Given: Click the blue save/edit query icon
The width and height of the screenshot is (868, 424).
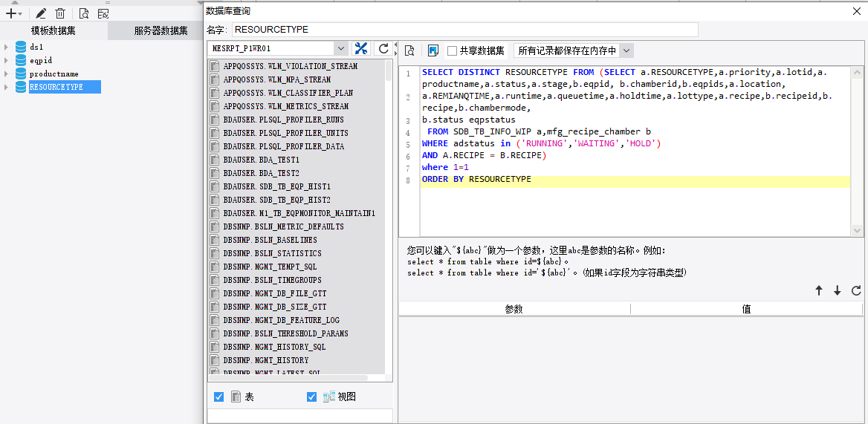Looking at the screenshot, I should coord(434,51).
